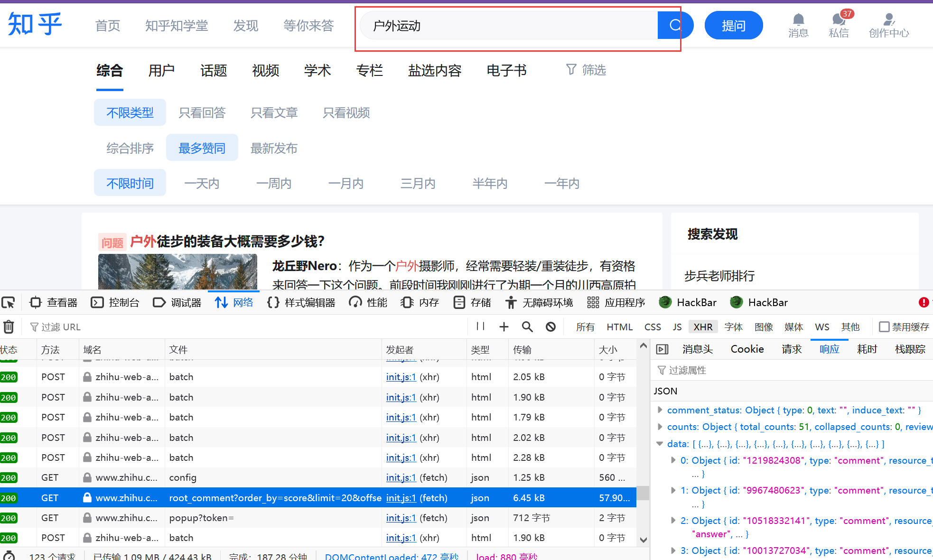
Task: Click the 过滤属性 filter field
Action: coord(793,370)
